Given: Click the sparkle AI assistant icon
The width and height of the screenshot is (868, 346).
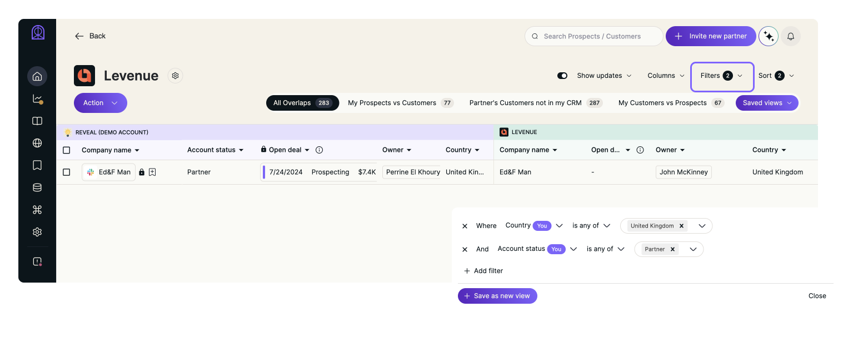Looking at the screenshot, I should [769, 36].
